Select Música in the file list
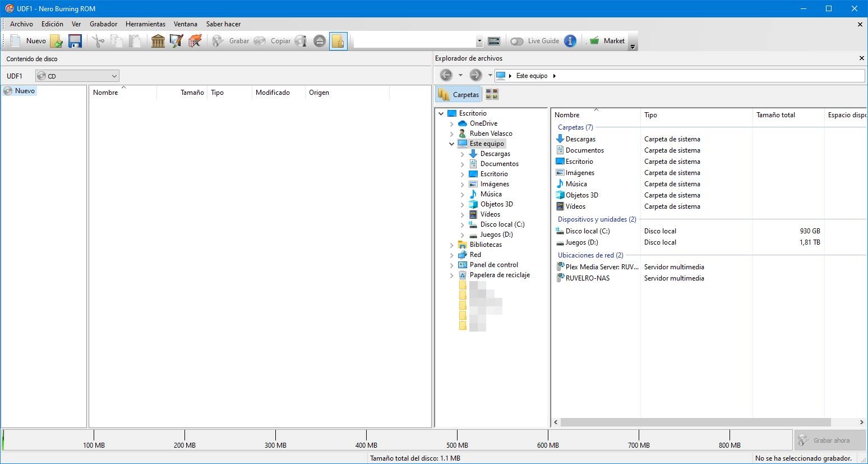868x464 pixels. (x=571, y=184)
